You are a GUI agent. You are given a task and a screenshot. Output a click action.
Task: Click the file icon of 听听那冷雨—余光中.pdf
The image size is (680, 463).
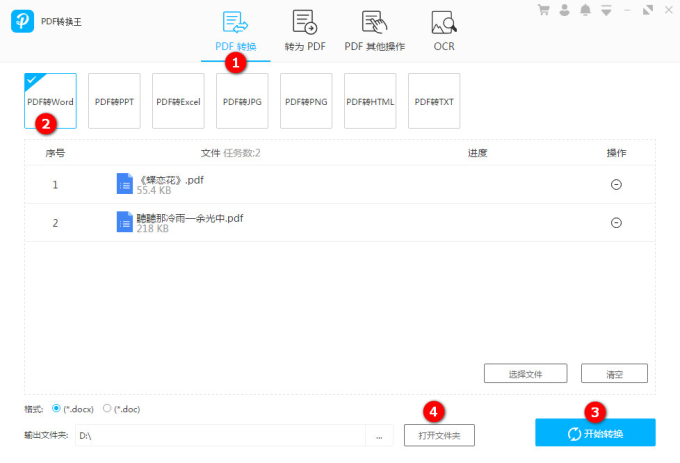(x=124, y=222)
